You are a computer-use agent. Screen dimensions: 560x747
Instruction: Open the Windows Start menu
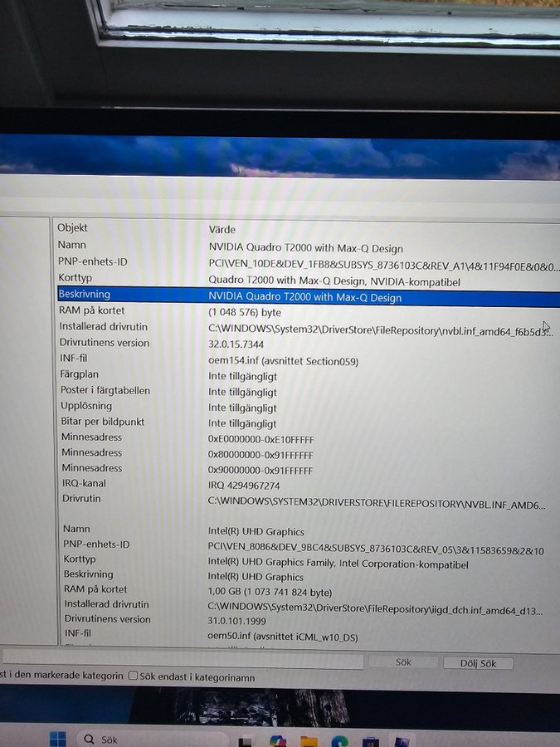pos(57,739)
